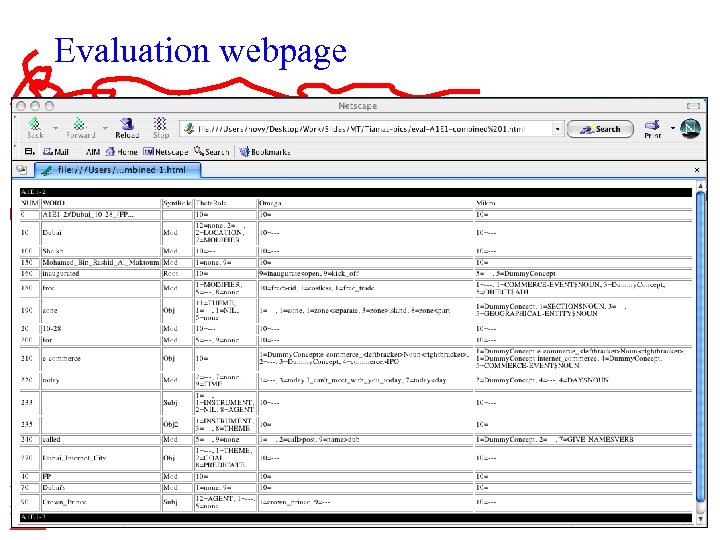Expand the URL bar history dropdown
720x540 pixels.
pyautogui.click(x=557, y=129)
